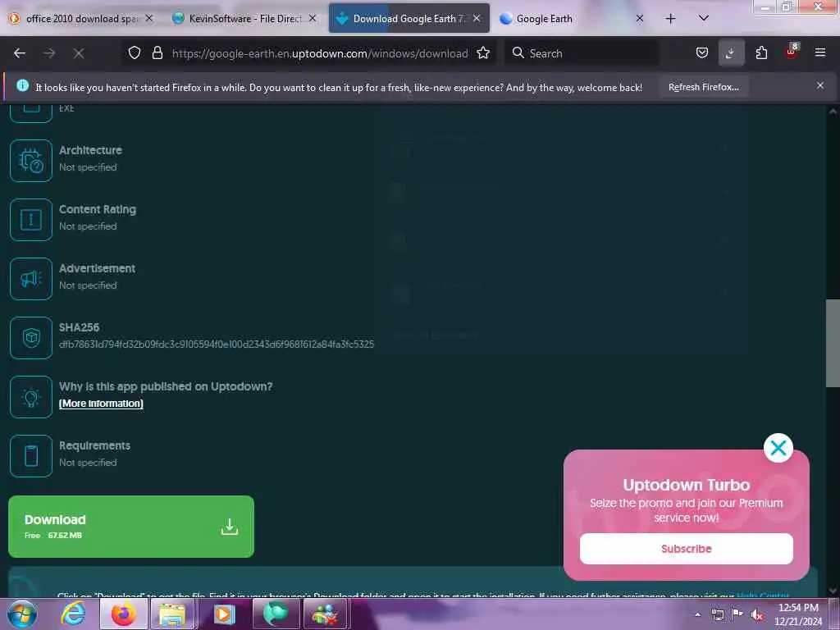The height and width of the screenshot is (630, 840).
Task: Open the Pocket save icon in toolbar
Action: pyautogui.click(x=702, y=52)
